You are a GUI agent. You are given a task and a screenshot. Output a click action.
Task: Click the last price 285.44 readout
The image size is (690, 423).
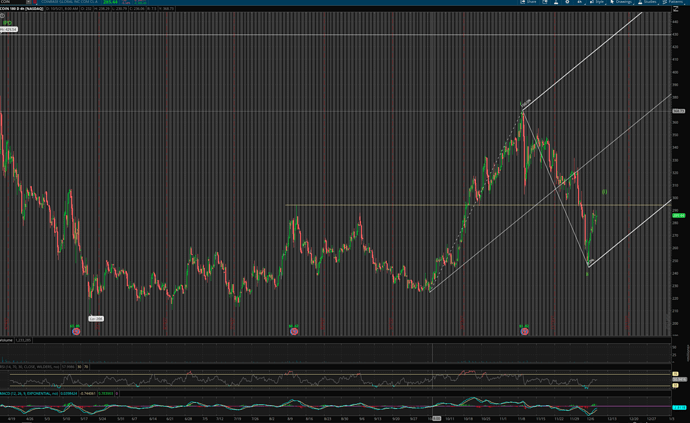[110, 2]
